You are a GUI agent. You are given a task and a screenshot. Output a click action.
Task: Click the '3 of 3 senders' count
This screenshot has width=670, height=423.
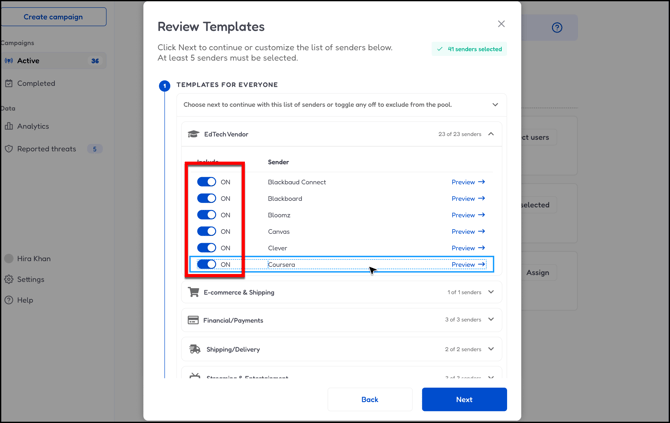(x=463, y=320)
